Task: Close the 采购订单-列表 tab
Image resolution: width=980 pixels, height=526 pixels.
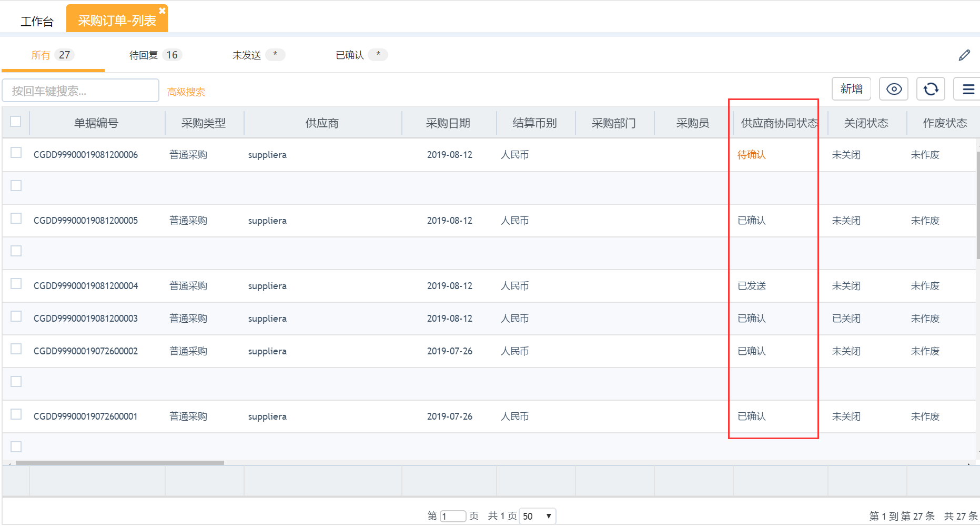Action: [x=162, y=11]
